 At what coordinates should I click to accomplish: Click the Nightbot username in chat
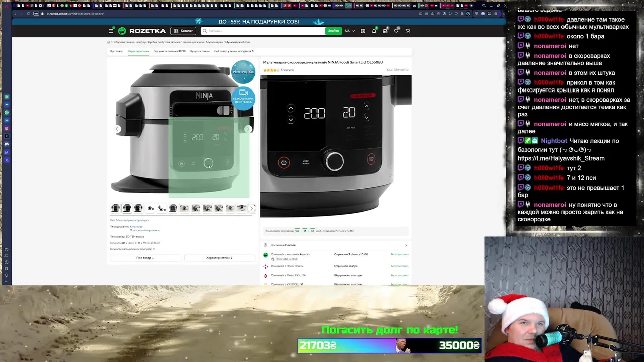(554, 141)
